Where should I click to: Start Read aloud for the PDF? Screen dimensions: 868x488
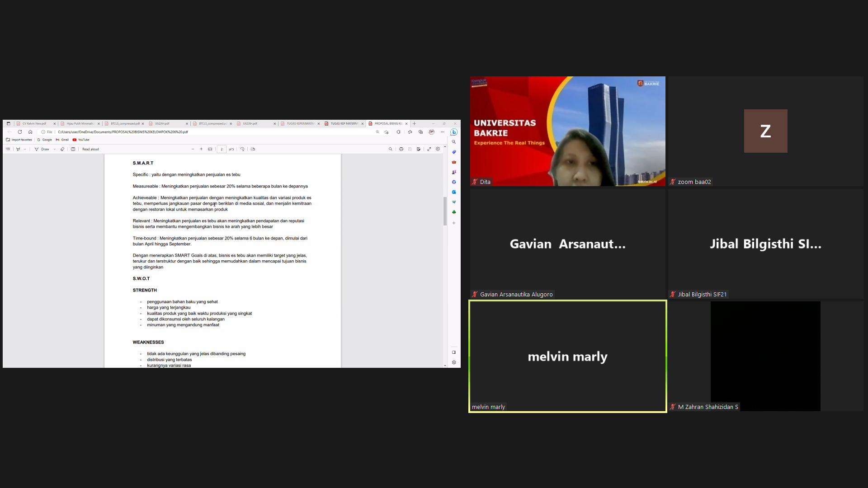pos(90,149)
